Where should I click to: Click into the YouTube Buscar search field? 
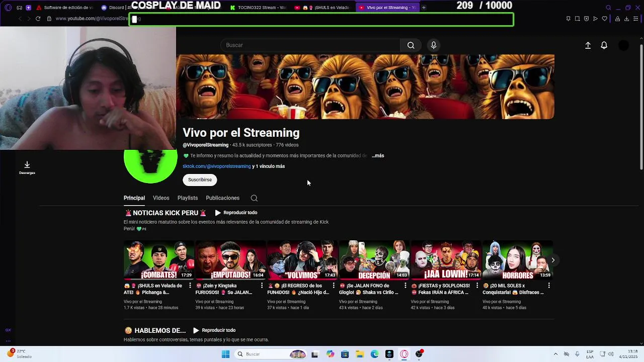310,45
